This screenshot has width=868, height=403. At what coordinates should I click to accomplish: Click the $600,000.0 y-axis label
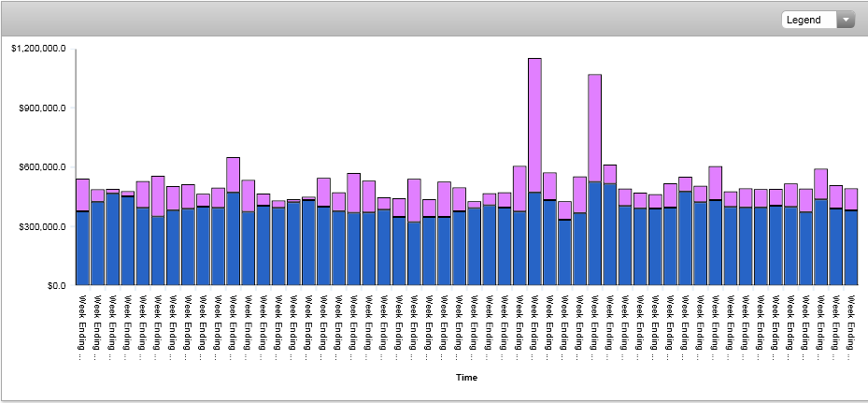[43, 166]
